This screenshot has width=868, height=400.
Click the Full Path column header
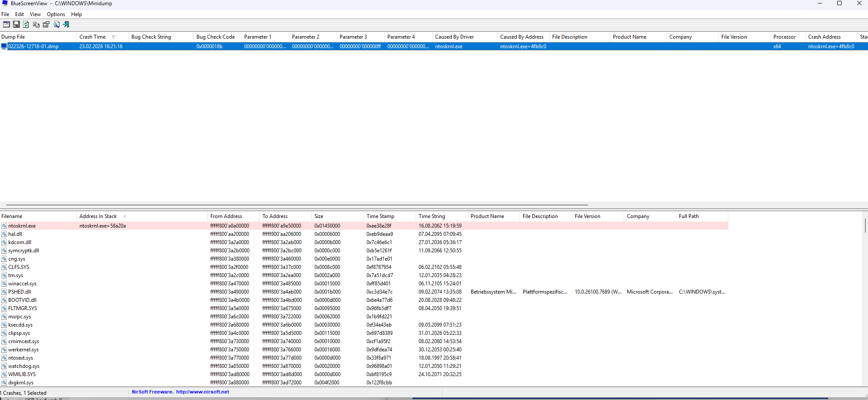coord(702,216)
